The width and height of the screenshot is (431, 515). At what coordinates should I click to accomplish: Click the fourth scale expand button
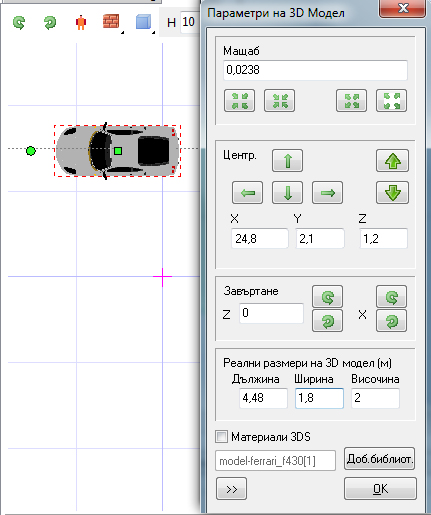click(391, 101)
